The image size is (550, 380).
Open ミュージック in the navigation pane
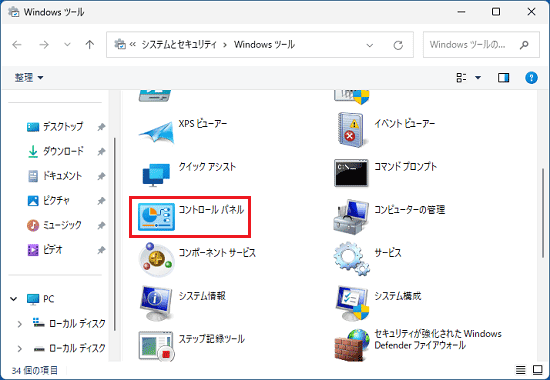click(54, 225)
